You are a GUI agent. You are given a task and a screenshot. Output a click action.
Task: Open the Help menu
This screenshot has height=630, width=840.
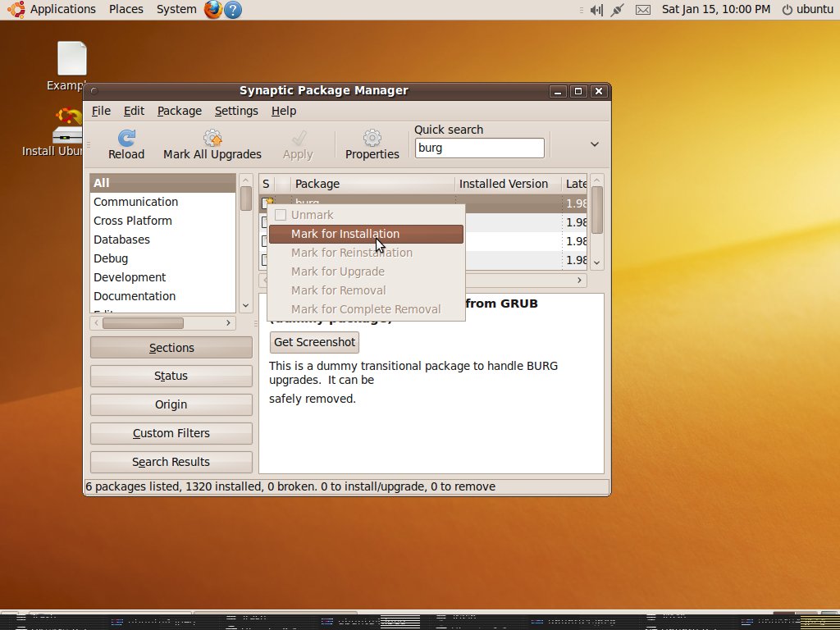(283, 111)
